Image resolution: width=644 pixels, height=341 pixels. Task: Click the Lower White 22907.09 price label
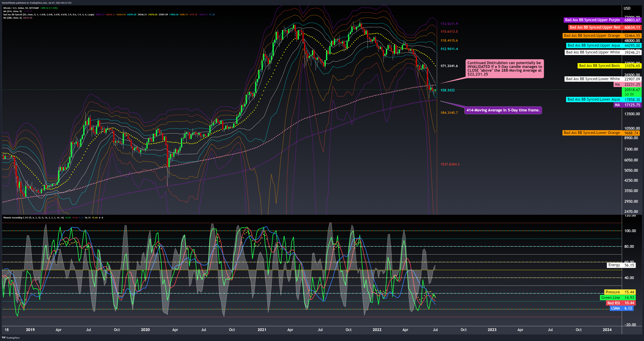point(603,79)
